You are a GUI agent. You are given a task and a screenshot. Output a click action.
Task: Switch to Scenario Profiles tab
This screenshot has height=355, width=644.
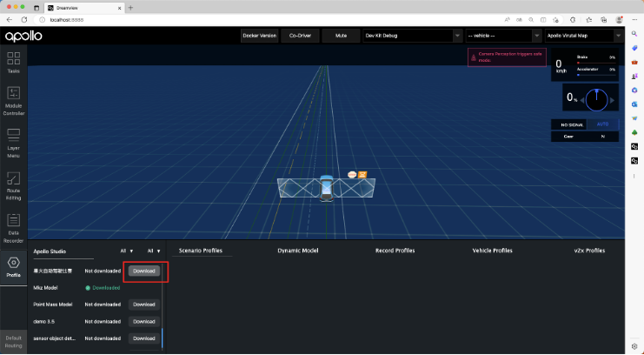click(201, 251)
